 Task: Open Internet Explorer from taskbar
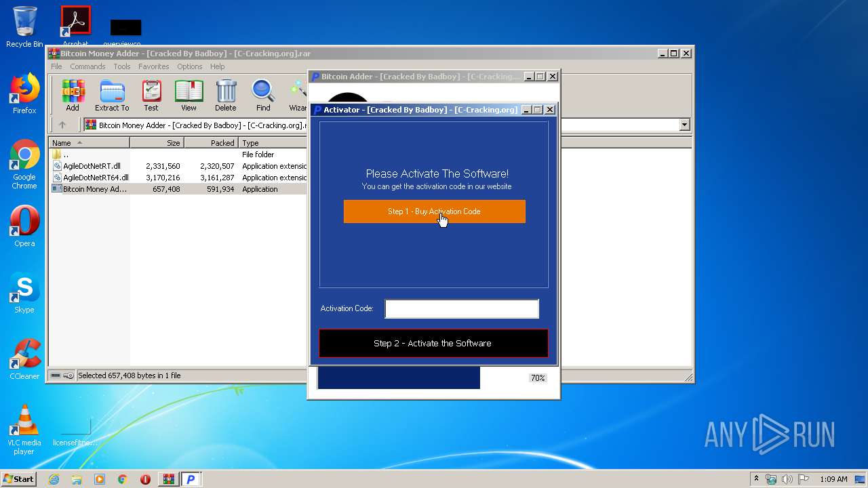point(54,479)
